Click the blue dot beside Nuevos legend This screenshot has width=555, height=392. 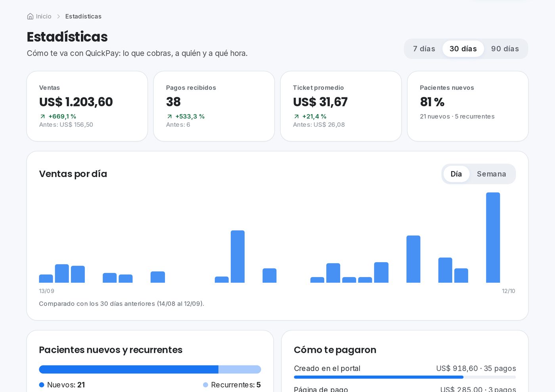tap(42, 385)
